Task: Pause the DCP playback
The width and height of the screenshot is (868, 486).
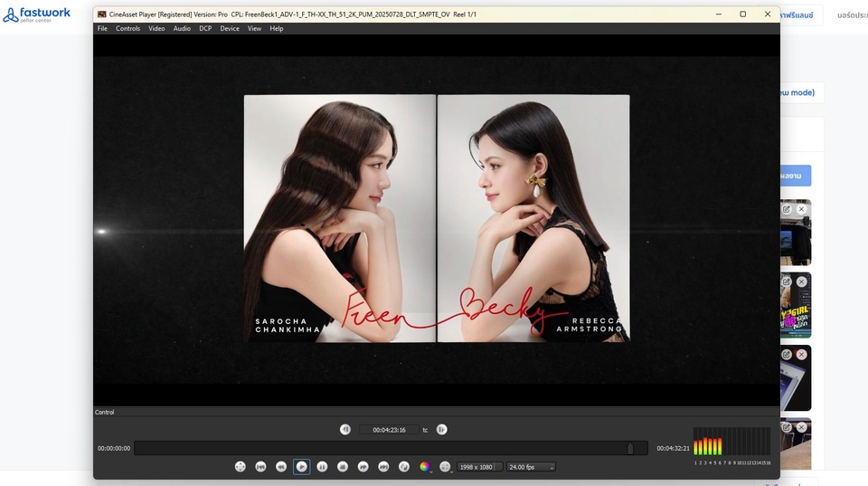Action: 322,467
